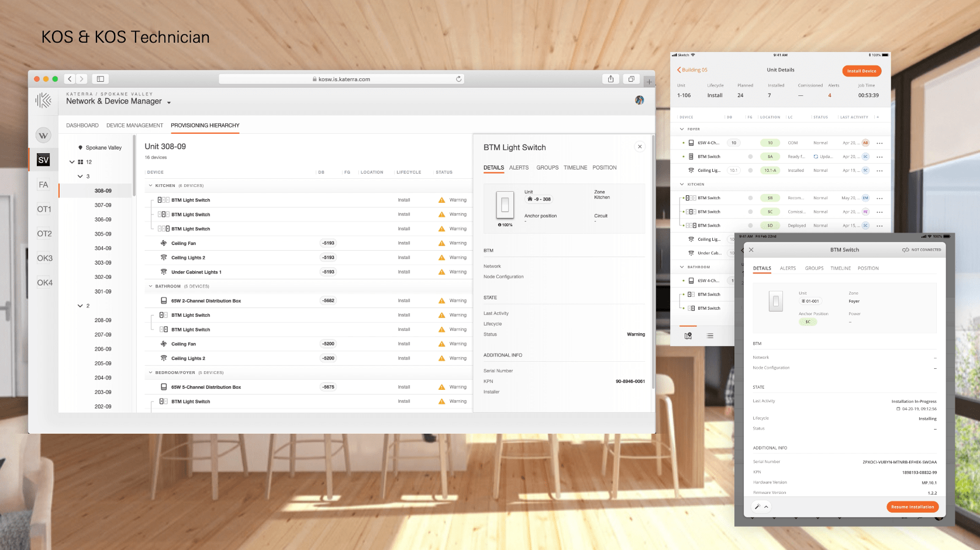Show browser tab overview

point(631,79)
